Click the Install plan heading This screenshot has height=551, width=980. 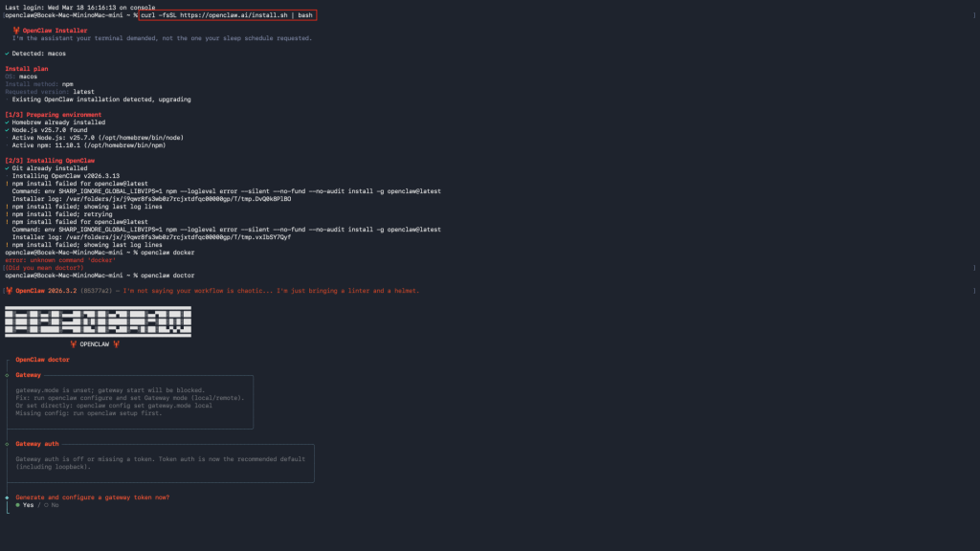click(26, 69)
